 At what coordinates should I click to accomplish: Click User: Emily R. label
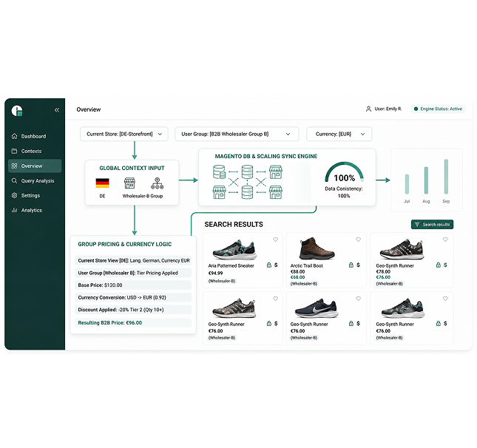388,109
